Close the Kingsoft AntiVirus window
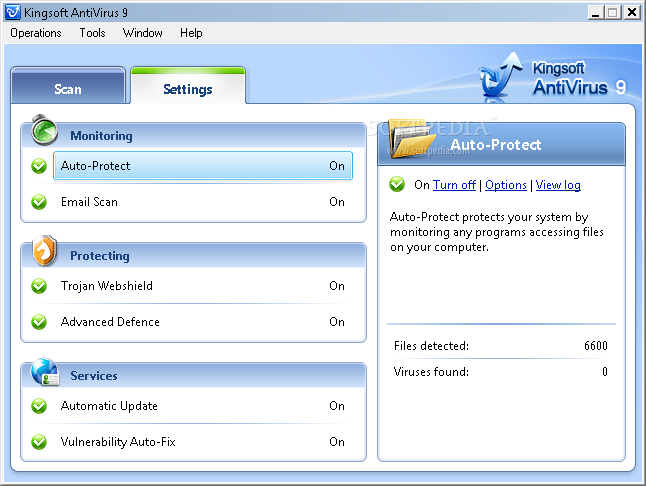Screen dimensions: 646x486 (x=631, y=12)
